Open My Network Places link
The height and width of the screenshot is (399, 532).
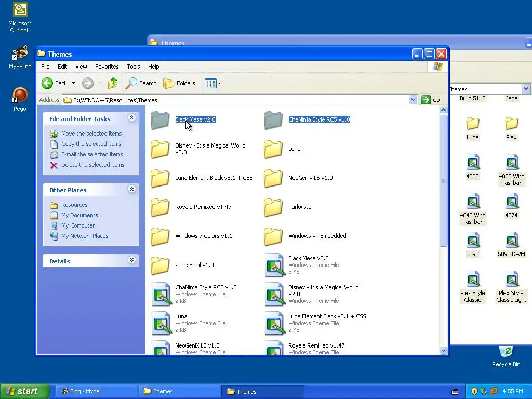pos(85,236)
